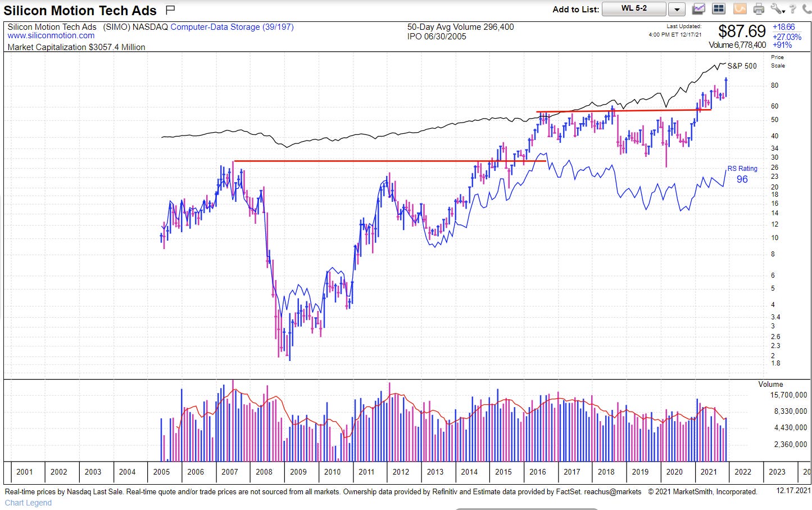Click the 2,360,000 volume scale value
812x510 pixels.
click(x=791, y=444)
